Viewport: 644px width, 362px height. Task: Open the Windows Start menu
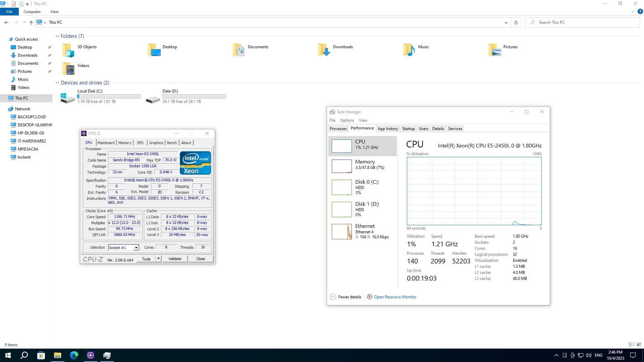point(8,355)
